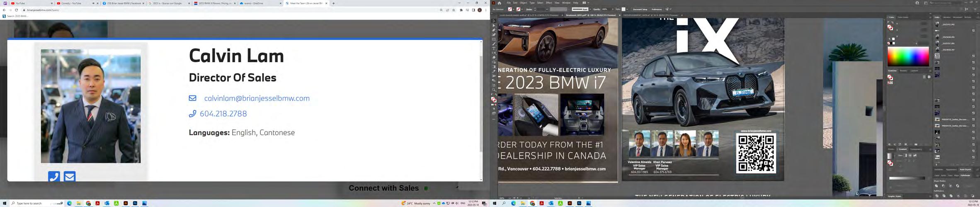Open the Asset Export panel tab
Image resolution: width=980 pixels, height=207 pixels.
coord(965,169)
